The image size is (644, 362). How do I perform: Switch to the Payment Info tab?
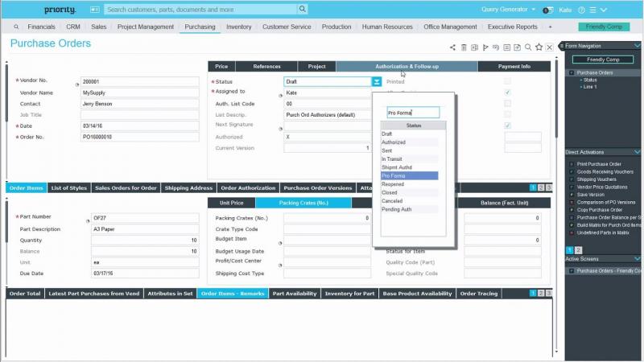pyautogui.click(x=514, y=67)
